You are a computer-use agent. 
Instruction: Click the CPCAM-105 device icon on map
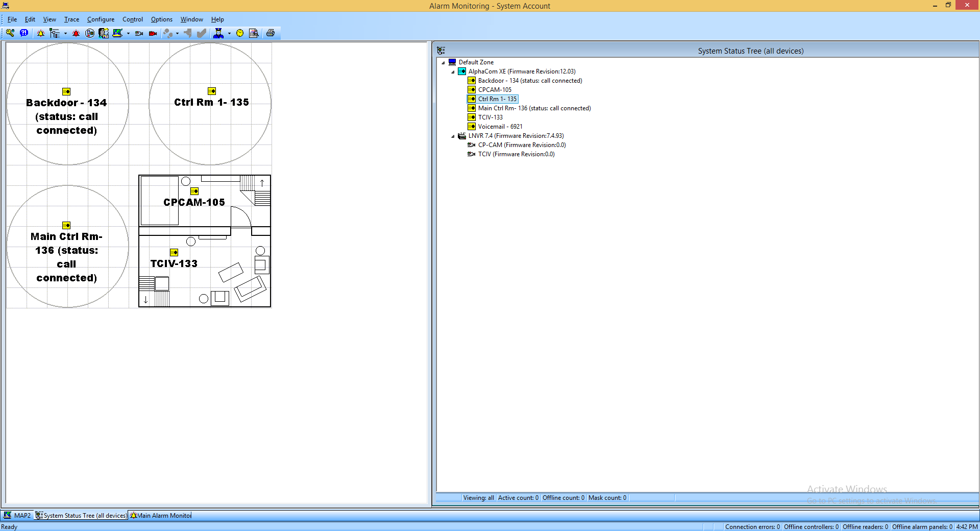194,191
